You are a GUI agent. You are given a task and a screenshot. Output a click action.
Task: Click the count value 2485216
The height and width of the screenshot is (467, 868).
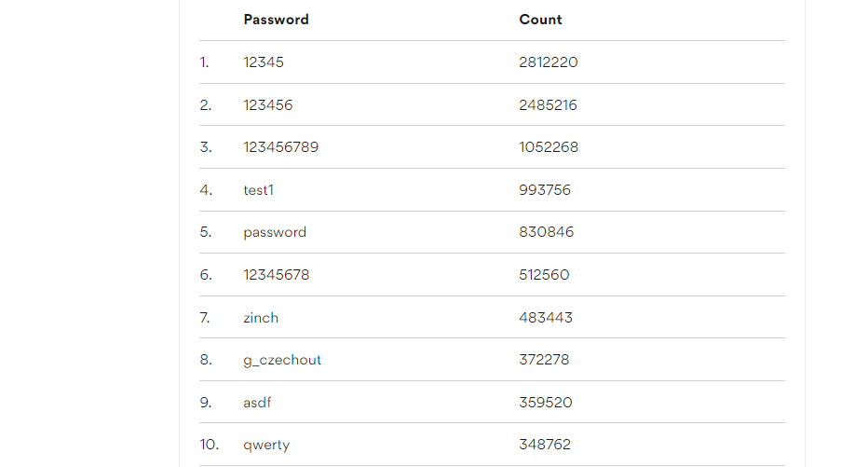tap(548, 105)
